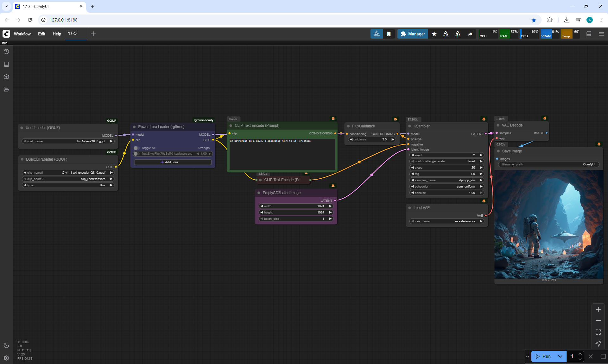Click the Add Lora button

tap(173, 162)
